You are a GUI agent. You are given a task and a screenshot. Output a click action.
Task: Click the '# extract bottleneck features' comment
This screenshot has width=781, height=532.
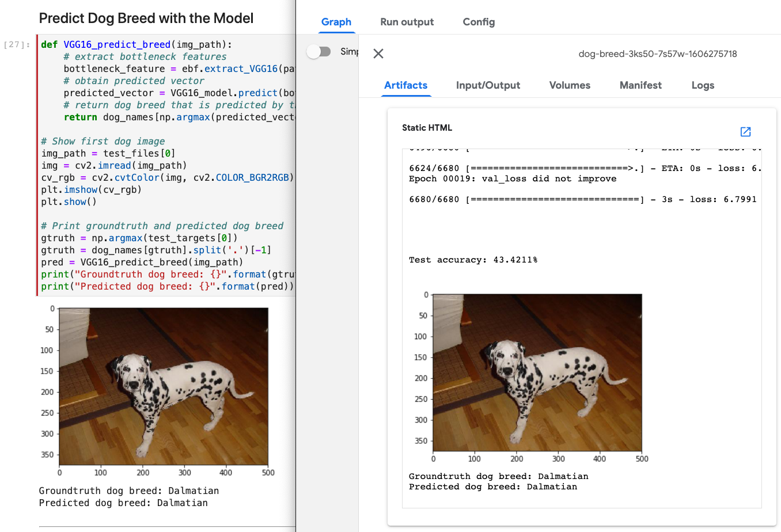145,57
